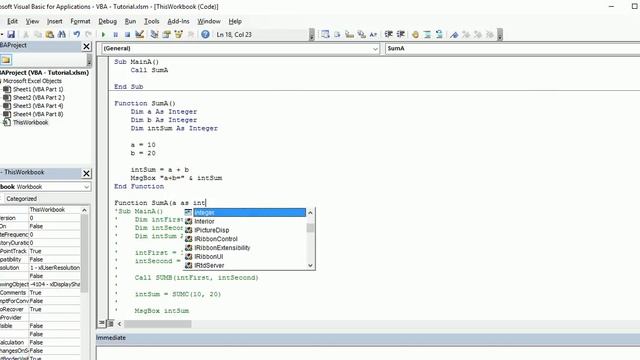Click the code window horizontal scrollbar thumb

pos(158,324)
